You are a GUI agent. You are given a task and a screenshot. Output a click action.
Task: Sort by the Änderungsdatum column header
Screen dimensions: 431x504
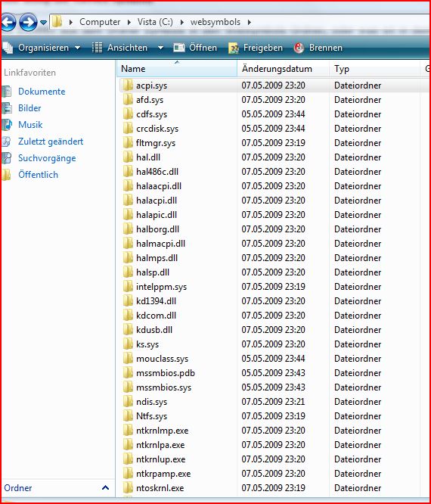point(284,69)
